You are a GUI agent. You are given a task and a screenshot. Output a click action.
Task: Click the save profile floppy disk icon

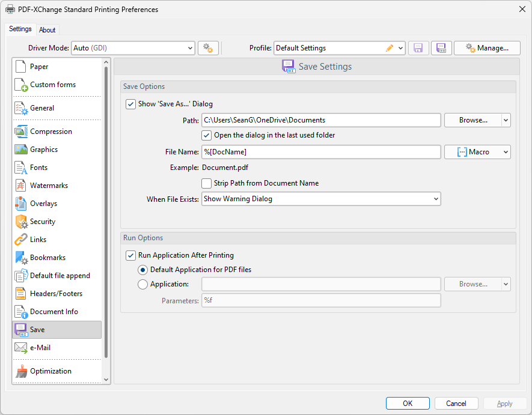(418, 48)
